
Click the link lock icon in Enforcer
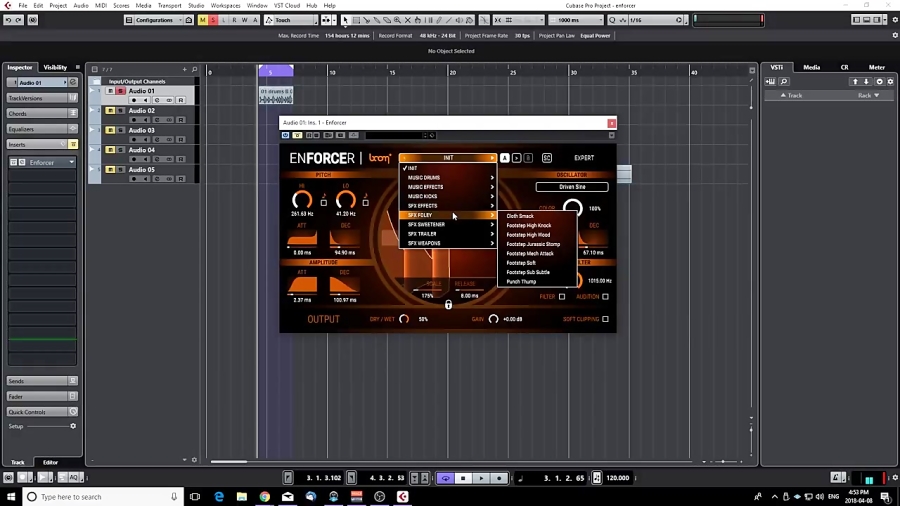tap(448, 304)
